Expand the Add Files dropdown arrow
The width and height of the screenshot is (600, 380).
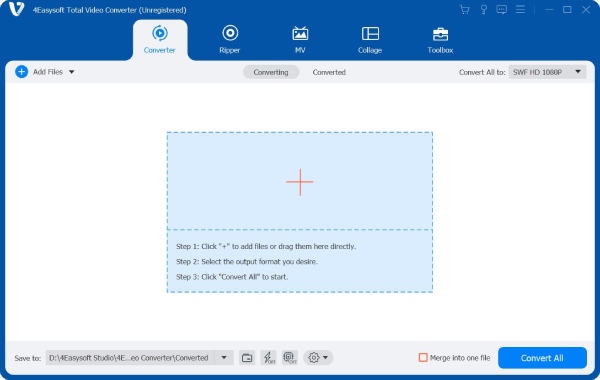pos(72,72)
